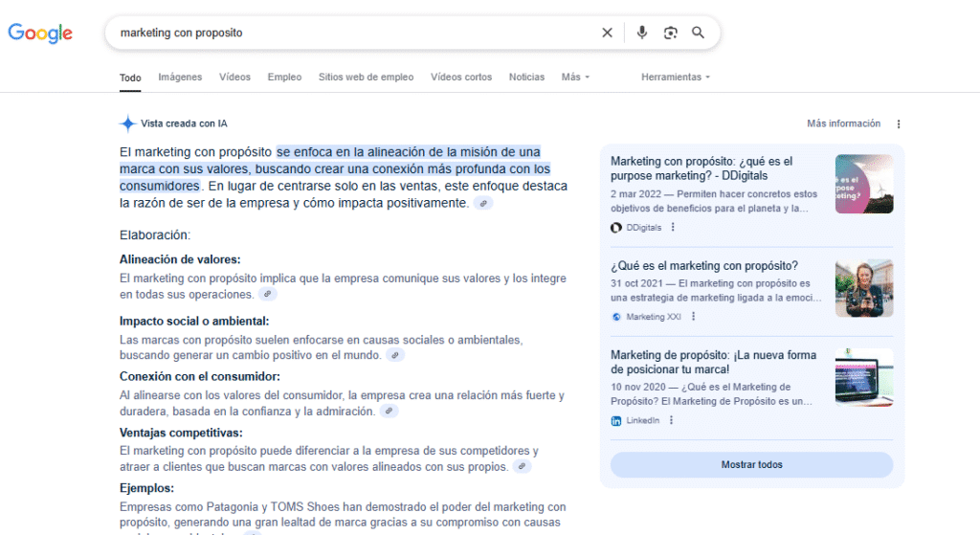Click the Marketing XXI article thumbnail
Screen dimensions: 980x535
(x=863, y=288)
